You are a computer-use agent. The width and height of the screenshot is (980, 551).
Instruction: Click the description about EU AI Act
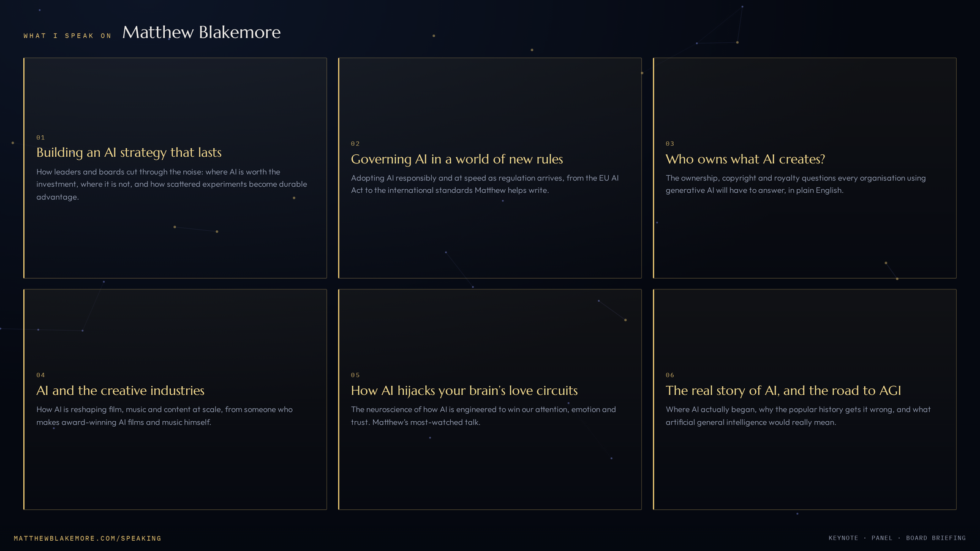pos(485,184)
